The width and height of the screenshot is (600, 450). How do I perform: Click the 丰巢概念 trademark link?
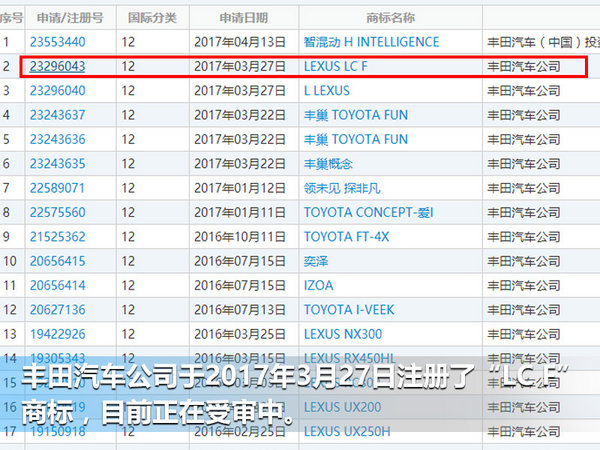tap(328, 164)
